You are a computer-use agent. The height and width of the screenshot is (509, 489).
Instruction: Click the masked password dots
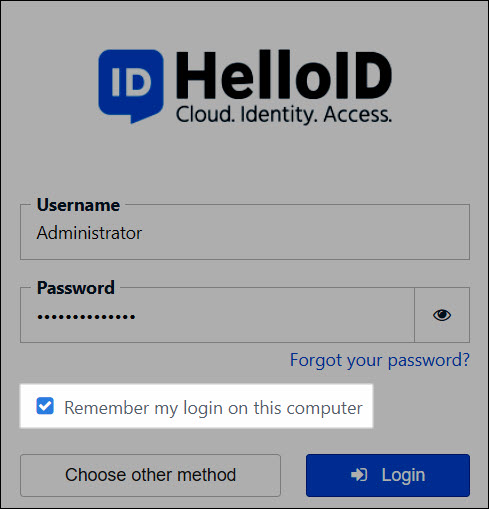pyautogui.click(x=86, y=316)
